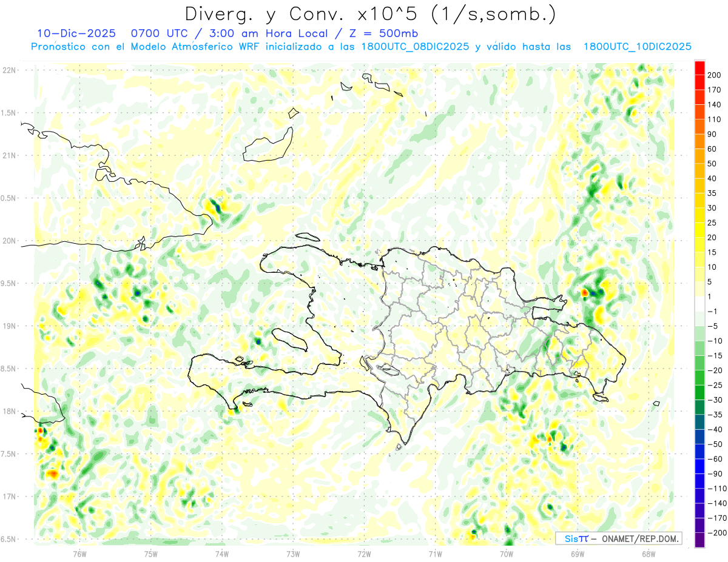Click the colorbar value '-25' label
Image resolution: width=728 pixels, height=562 pixels.
[714, 385]
